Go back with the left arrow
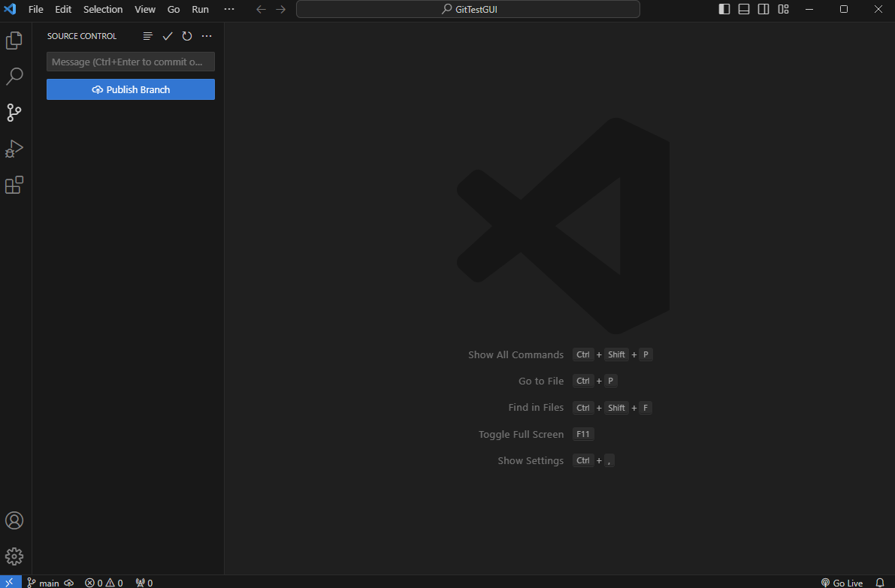The width and height of the screenshot is (895, 588). 261,9
